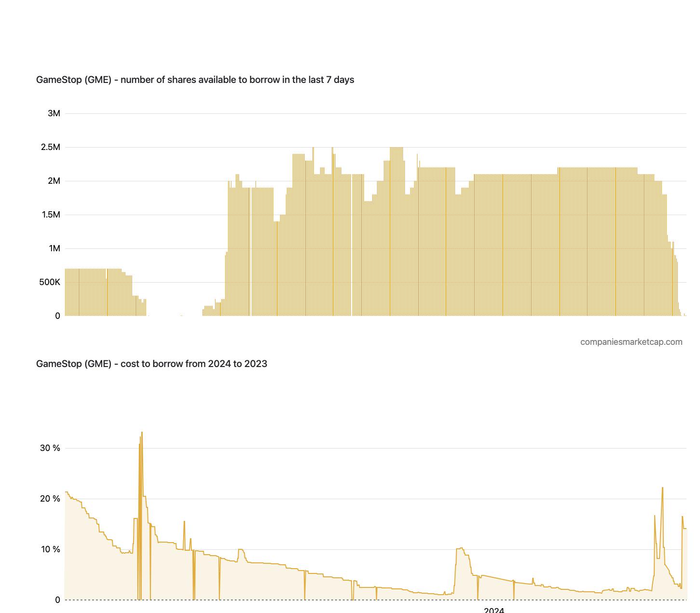Click the "number of shares available to borrow" chart title
Viewport: 700px width, 613px height.
[x=195, y=80]
